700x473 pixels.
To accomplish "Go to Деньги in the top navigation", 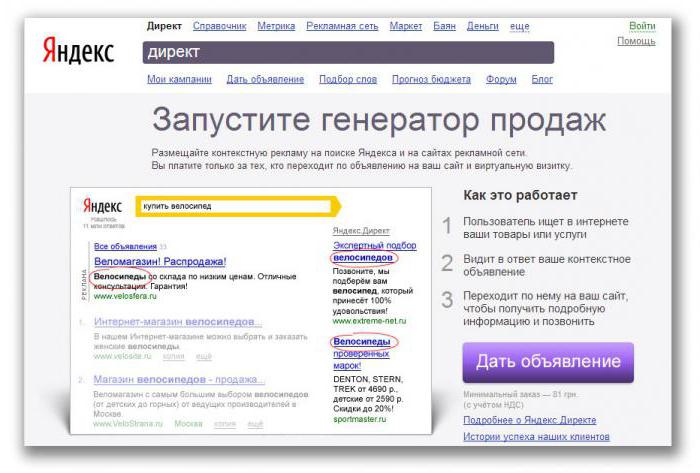I will (482, 26).
